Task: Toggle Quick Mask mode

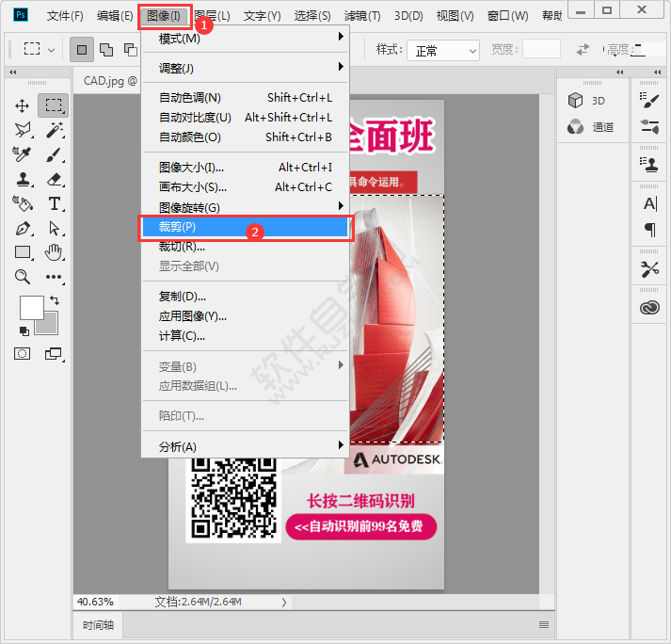Action: tap(22, 354)
